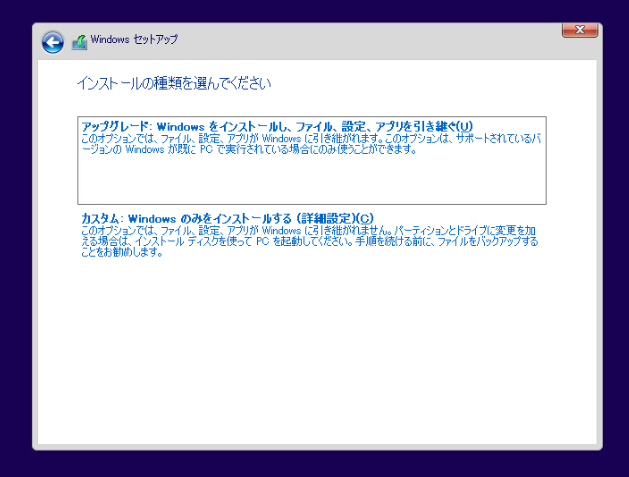629x477 pixels.
Task: Click first description line under アップグレード
Action: click(310, 138)
